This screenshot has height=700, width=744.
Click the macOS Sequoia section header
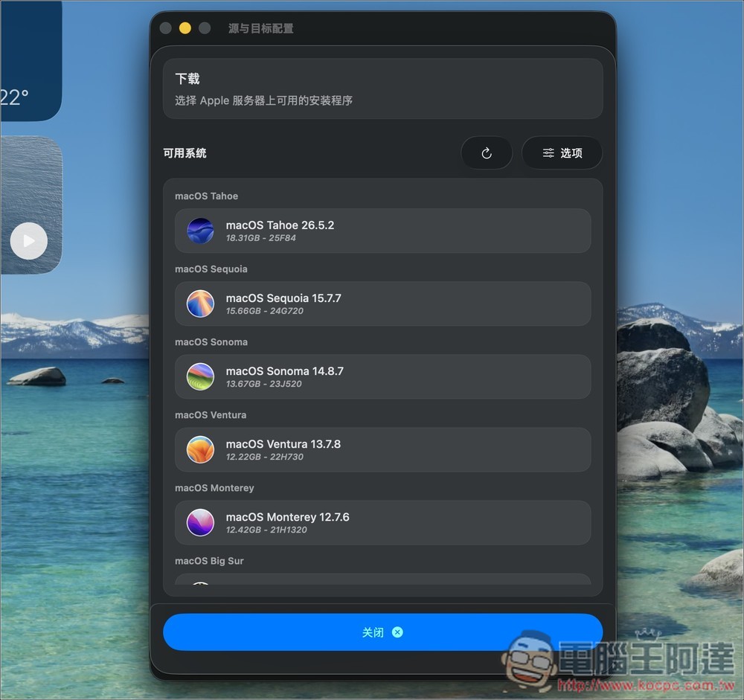pos(211,269)
